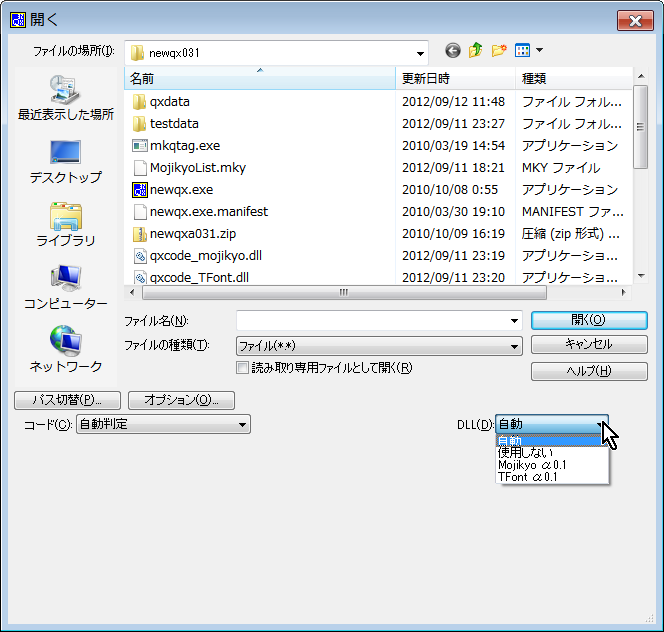664x632 pixels.
Task: Select デスクトップ in places bar
Action: 66,162
